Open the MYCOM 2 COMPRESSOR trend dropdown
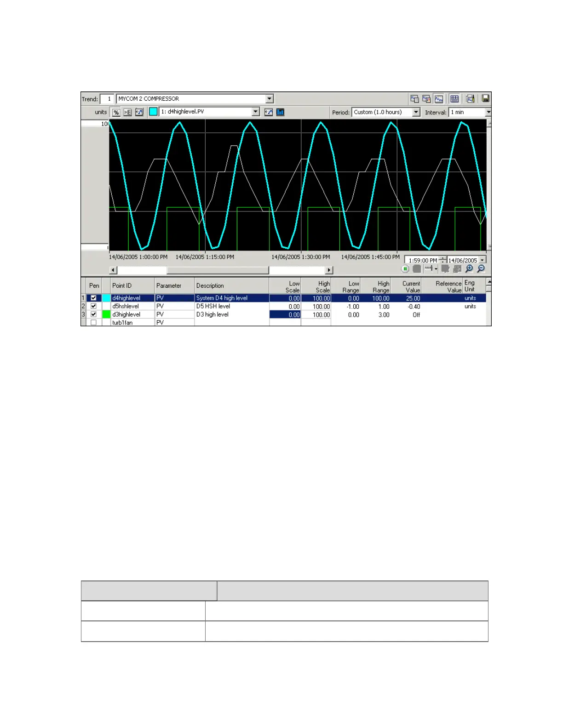This screenshot has width=563, height=728. pos(270,99)
